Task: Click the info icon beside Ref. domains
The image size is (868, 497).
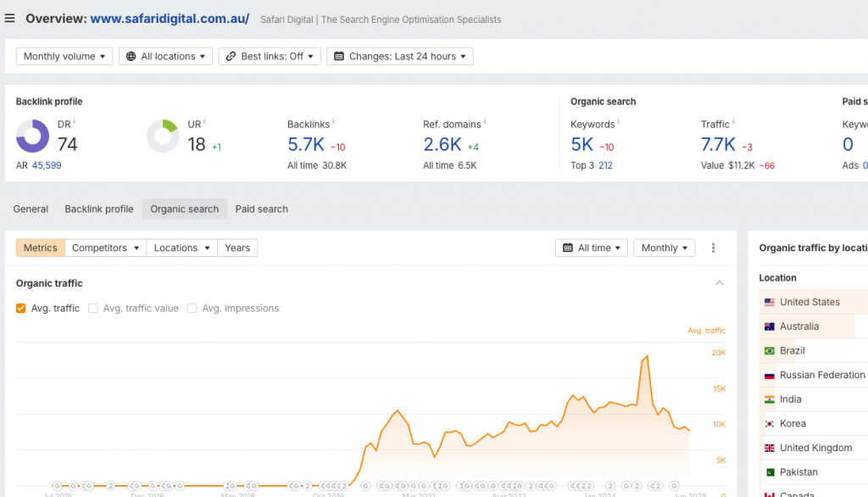Action: tap(484, 121)
